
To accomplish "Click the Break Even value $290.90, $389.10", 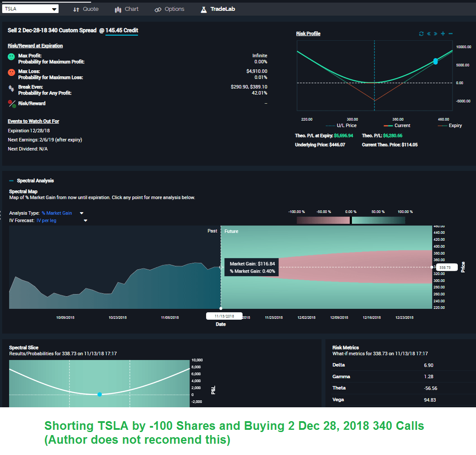I will click(x=249, y=87).
